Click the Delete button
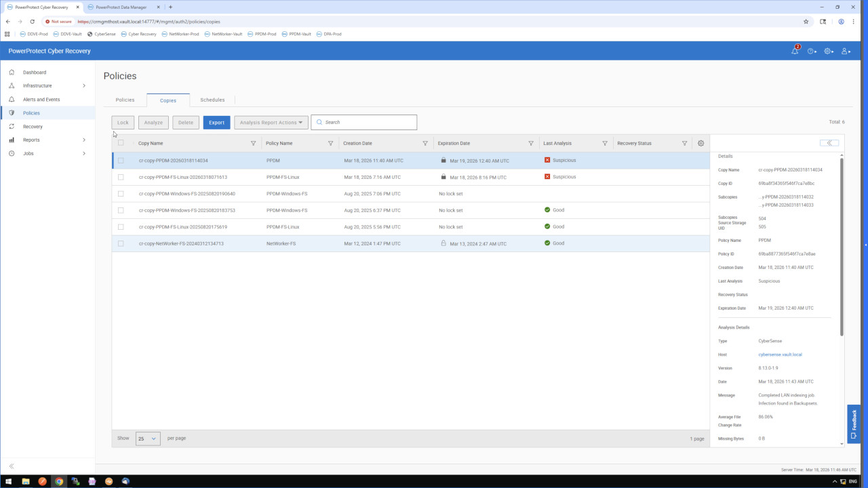 pyautogui.click(x=186, y=123)
